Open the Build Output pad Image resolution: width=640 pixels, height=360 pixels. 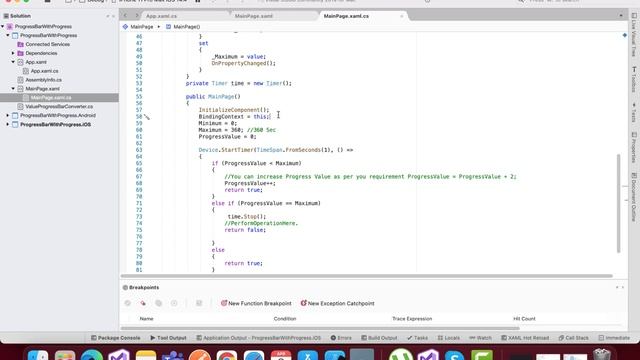[x=379, y=338]
